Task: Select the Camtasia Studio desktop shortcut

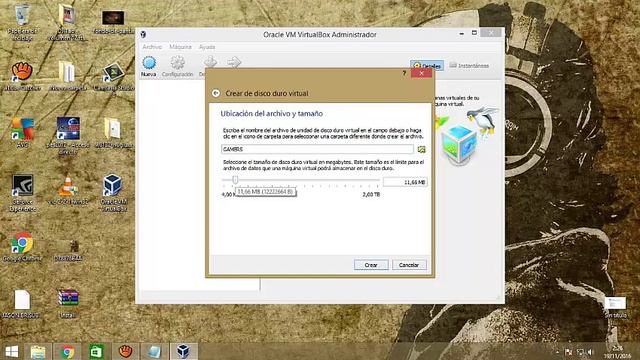Action: (x=113, y=76)
